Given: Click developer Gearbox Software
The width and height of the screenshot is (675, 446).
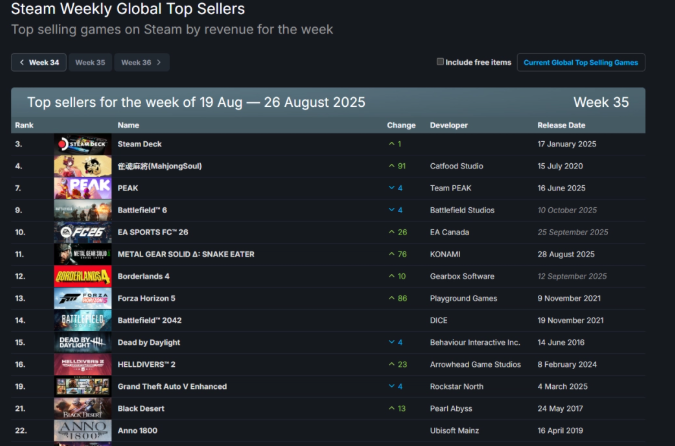Looking at the screenshot, I should pos(462,276).
